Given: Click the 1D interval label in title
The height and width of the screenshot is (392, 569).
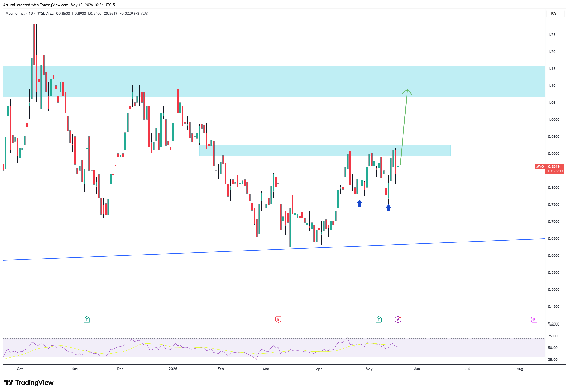Looking at the screenshot, I should (31, 14).
